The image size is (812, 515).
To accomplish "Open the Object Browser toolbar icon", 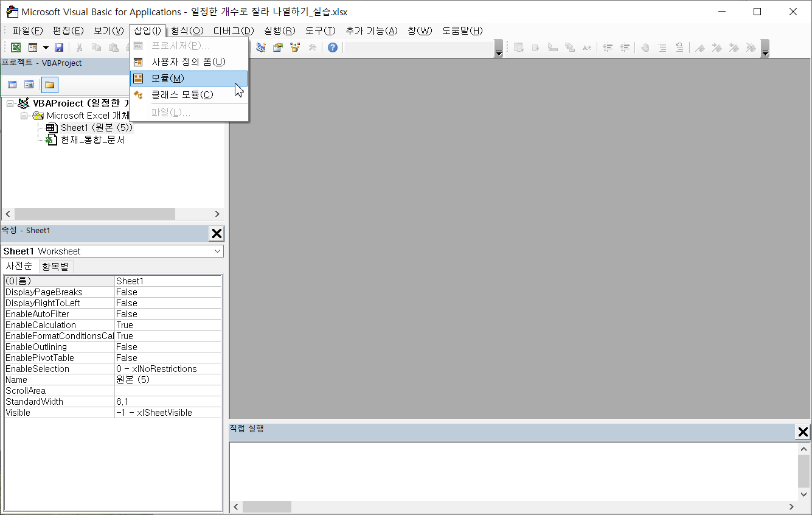I will tap(295, 47).
